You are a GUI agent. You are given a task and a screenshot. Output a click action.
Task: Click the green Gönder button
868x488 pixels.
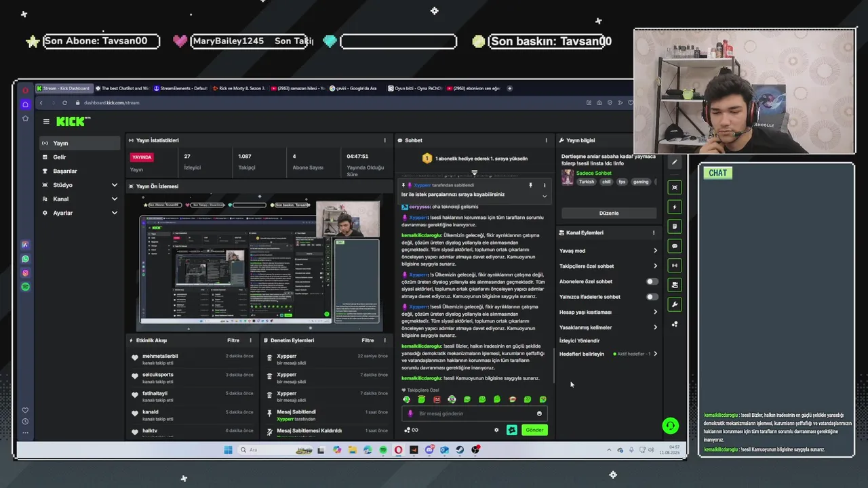tap(534, 430)
